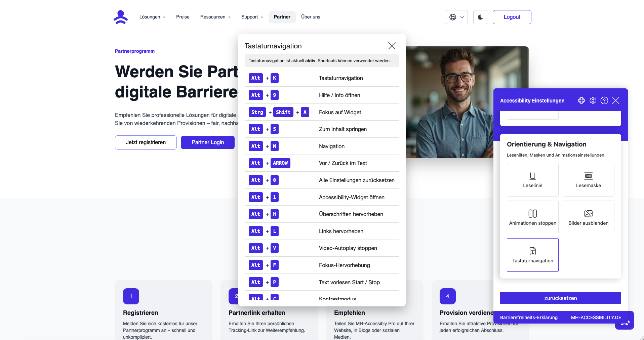Open the language selector dropdown in navbar
This screenshot has width=644, height=340.
[456, 17]
